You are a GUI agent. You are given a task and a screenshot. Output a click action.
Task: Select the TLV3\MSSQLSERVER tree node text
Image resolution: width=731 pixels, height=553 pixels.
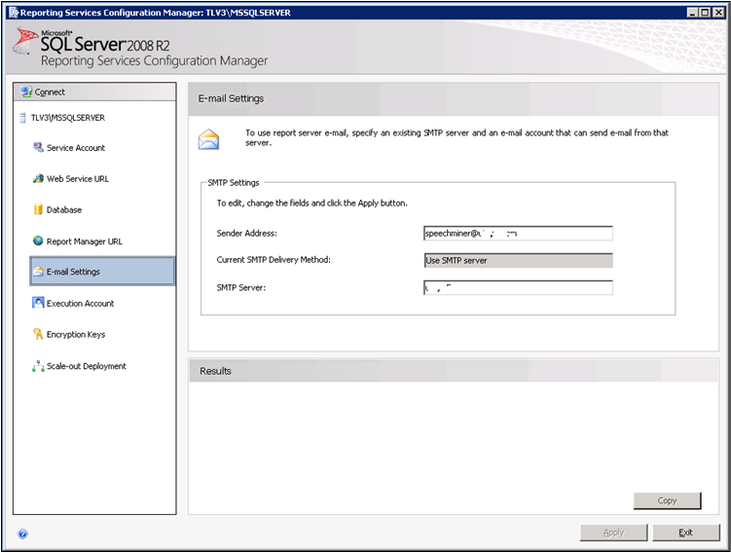pos(68,118)
